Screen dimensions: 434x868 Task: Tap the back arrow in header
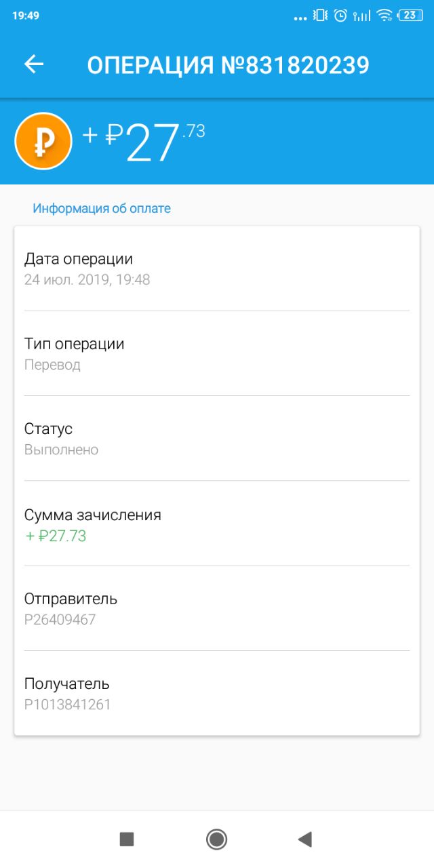click(34, 64)
